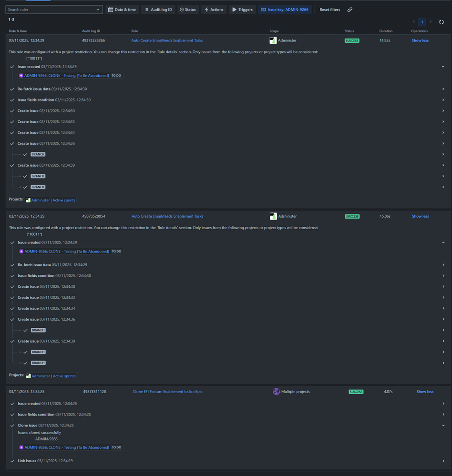Open the Search rules dropdown
452x476 pixels.
[x=53, y=9]
